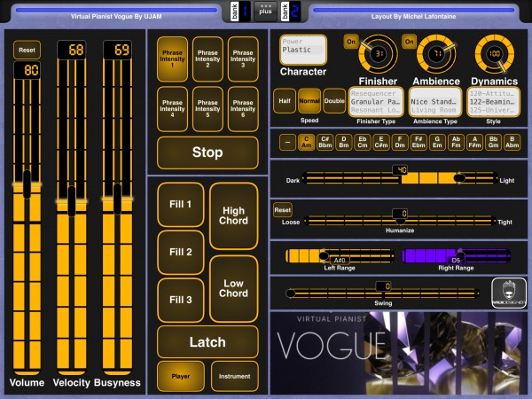Trigger Phrase Intensity 6

coord(243,109)
